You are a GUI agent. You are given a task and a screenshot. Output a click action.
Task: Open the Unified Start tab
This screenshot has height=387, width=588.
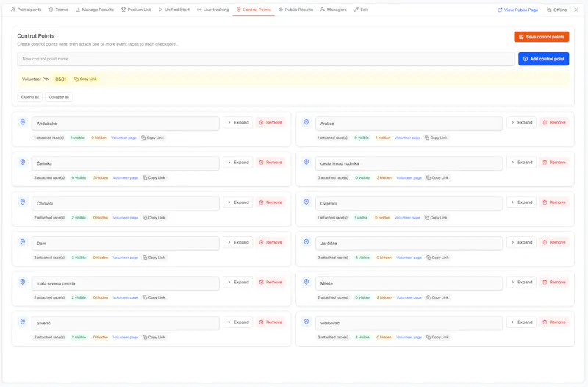point(174,10)
